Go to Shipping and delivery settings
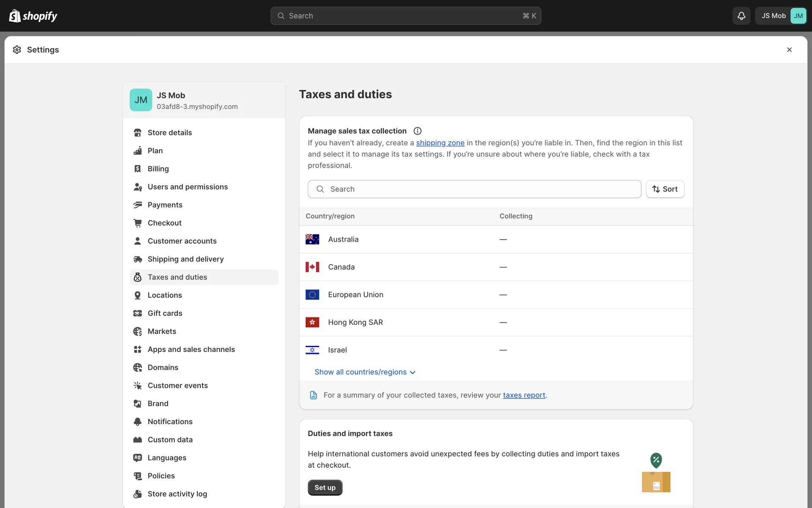This screenshot has height=508, width=812. [185, 259]
